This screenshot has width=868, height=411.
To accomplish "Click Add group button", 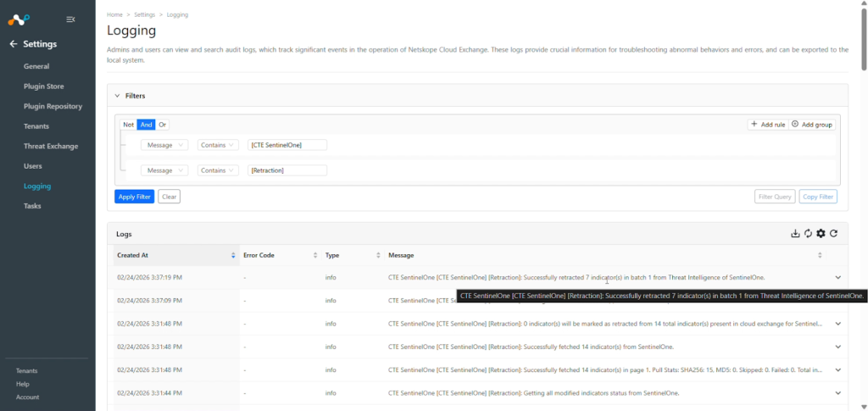I will click(812, 125).
